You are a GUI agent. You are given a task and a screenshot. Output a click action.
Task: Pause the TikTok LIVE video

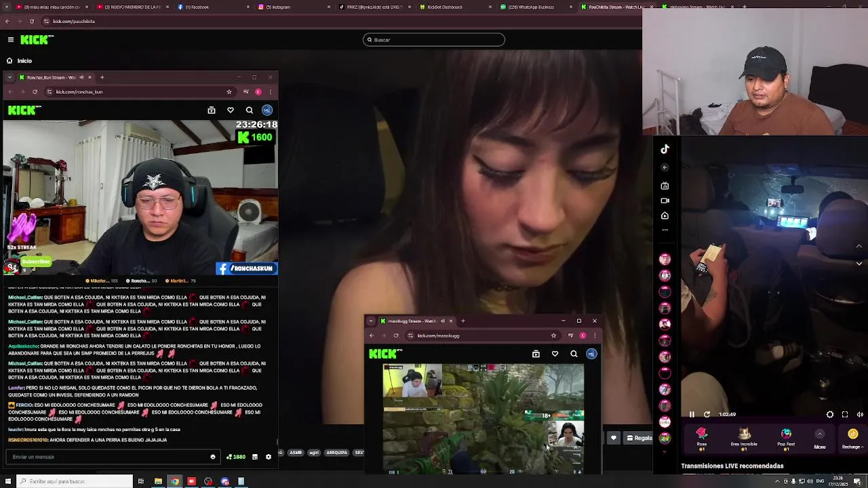point(692,415)
